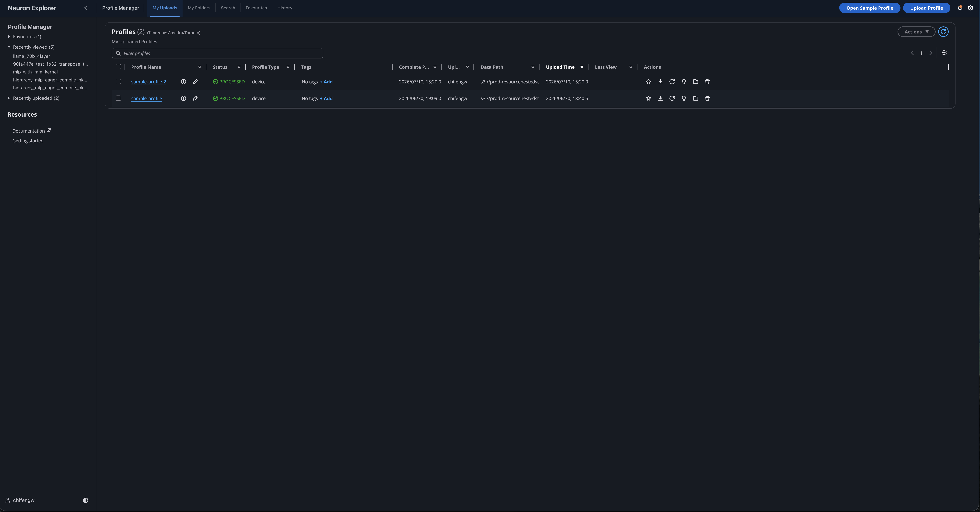Screen dimensions: 980x512
Task: Switch to History tab
Action: coord(285,8)
